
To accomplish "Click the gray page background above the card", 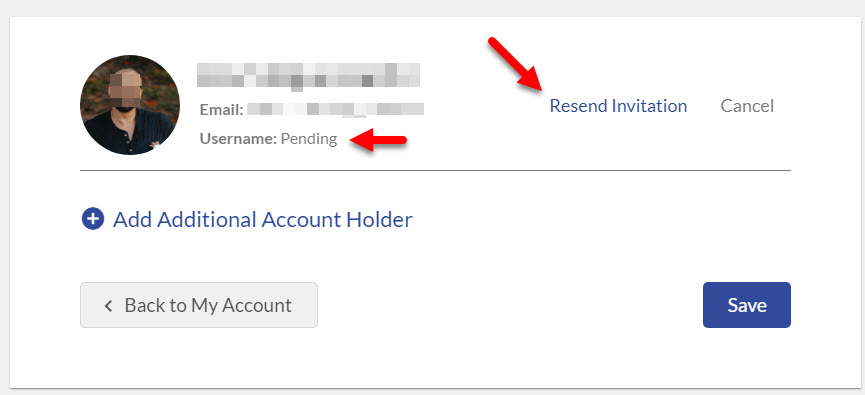I will (x=432, y=8).
